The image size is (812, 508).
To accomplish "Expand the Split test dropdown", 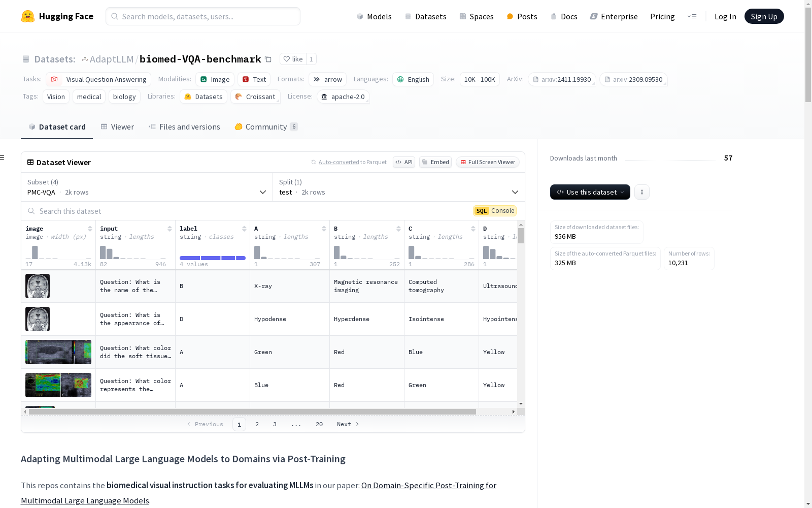I will click(399, 187).
